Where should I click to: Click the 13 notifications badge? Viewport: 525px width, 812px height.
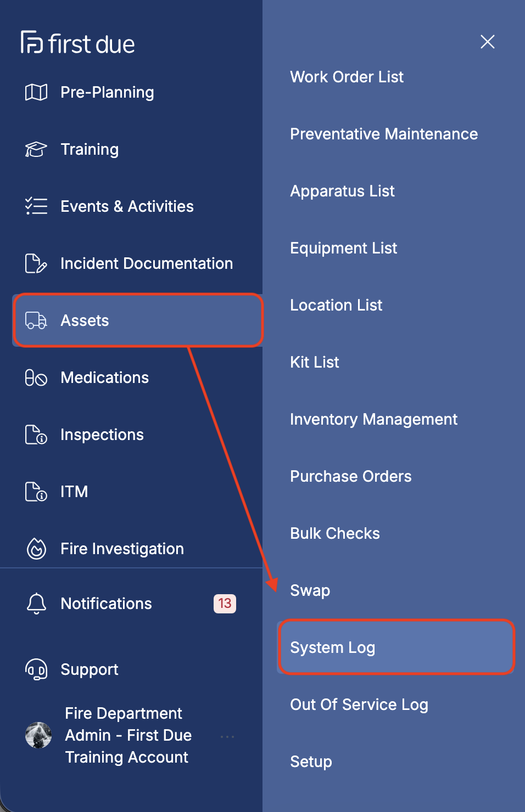[x=225, y=604]
